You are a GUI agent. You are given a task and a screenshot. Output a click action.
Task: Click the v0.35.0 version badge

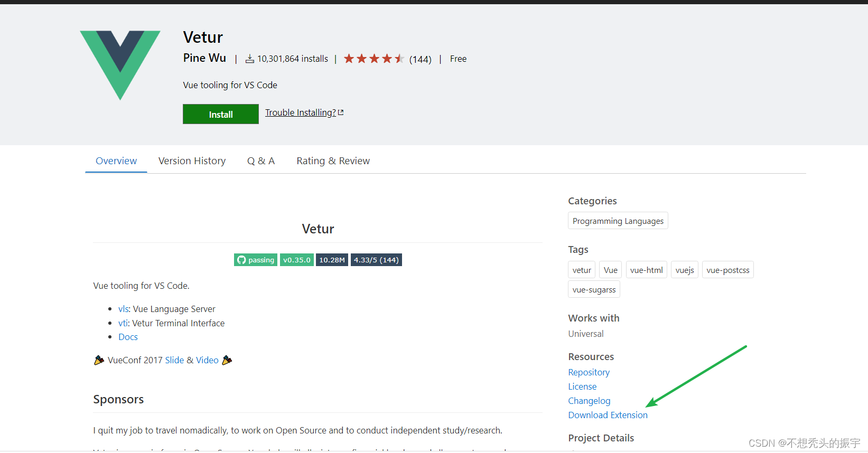(296, 260)
